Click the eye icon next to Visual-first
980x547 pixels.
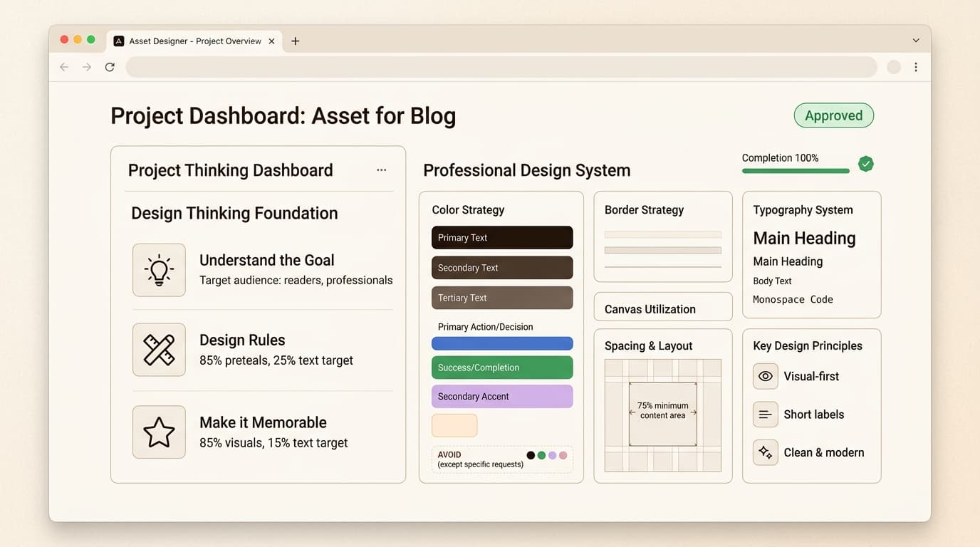coord(765,376)
